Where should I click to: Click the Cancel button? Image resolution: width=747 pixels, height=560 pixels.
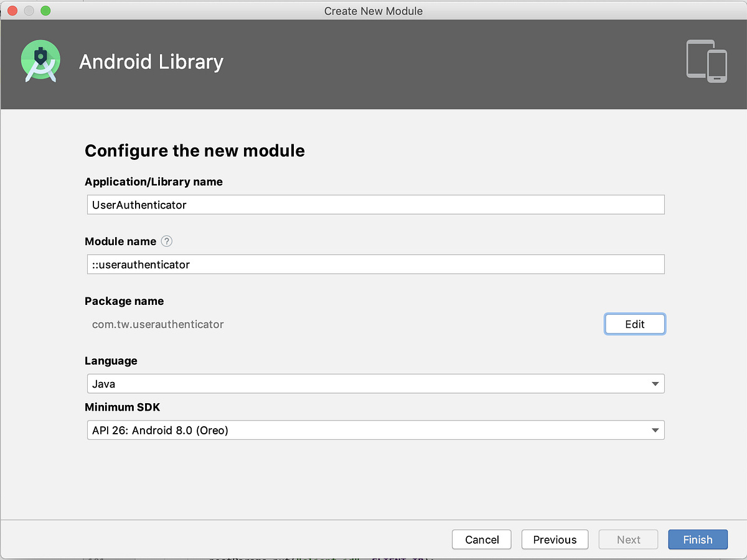pos(481,539)
